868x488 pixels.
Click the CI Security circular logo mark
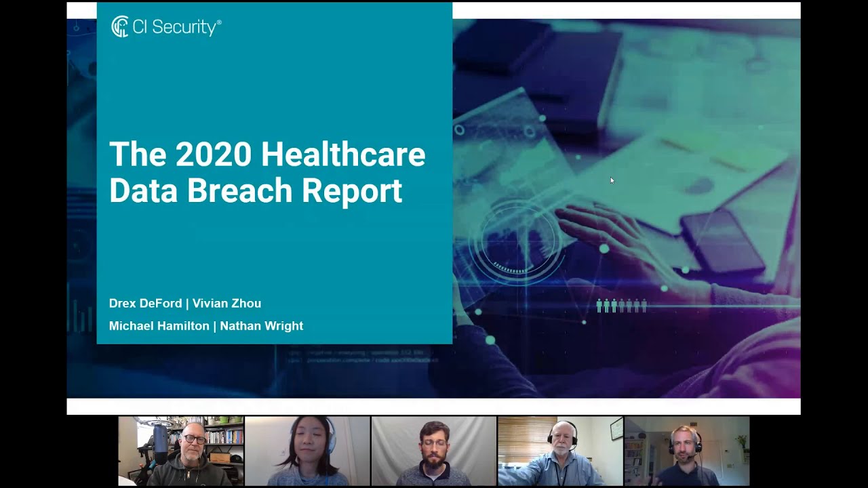tap(119, 26)
